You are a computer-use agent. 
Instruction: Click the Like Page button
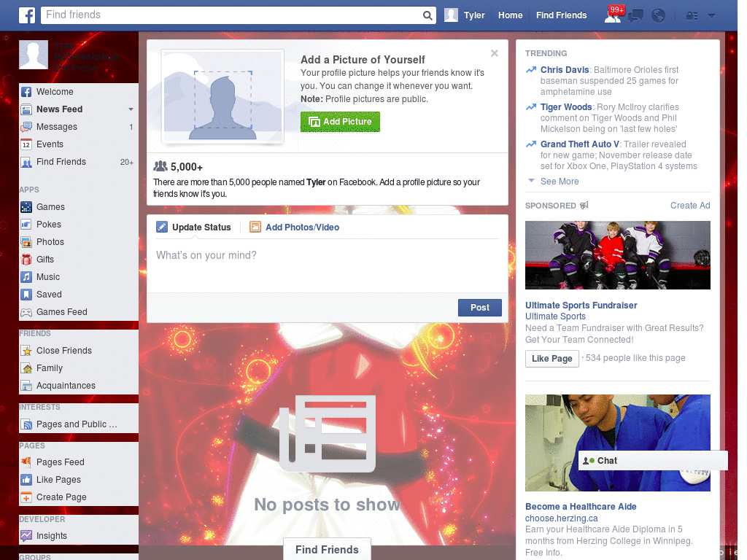tap(551, 359)
